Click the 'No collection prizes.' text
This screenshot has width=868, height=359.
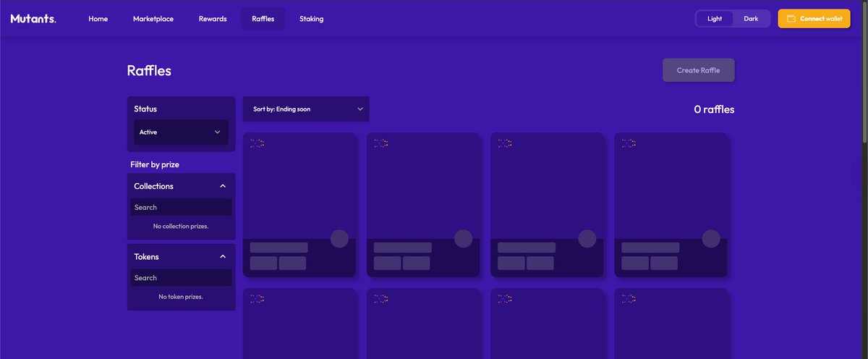[181, 227]
